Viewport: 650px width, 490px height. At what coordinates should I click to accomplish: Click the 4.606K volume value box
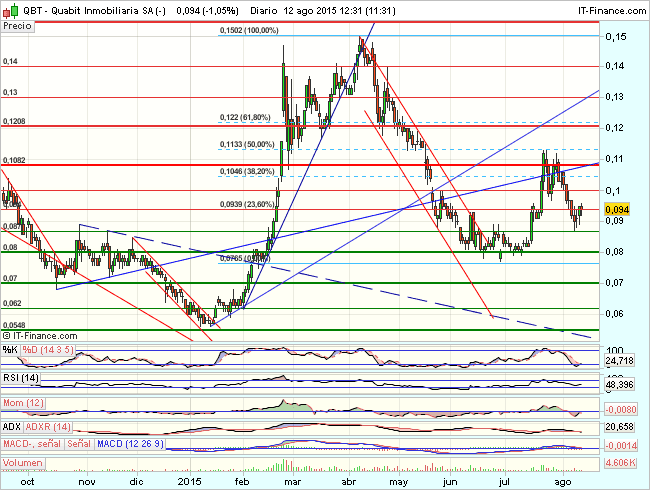(620, 463)
